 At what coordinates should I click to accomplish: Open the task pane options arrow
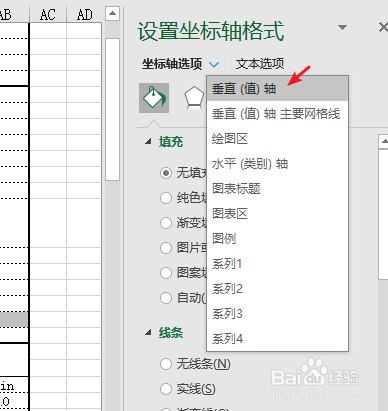342,27
